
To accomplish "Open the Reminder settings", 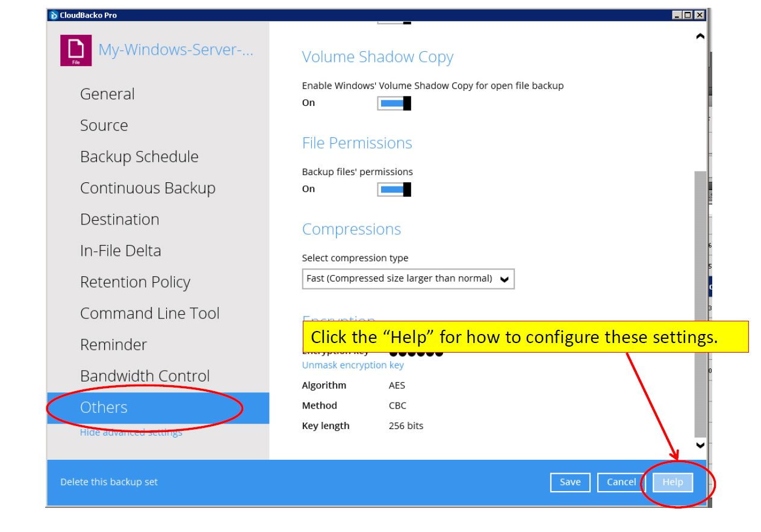I will pyautogui.click(x=114, y=344).
